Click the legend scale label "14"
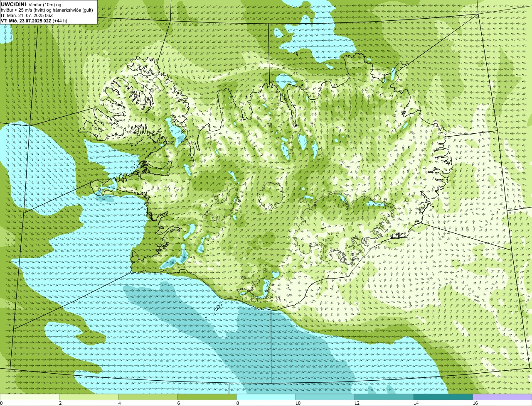This screenshot has height=406, width=532. point(416,403)
